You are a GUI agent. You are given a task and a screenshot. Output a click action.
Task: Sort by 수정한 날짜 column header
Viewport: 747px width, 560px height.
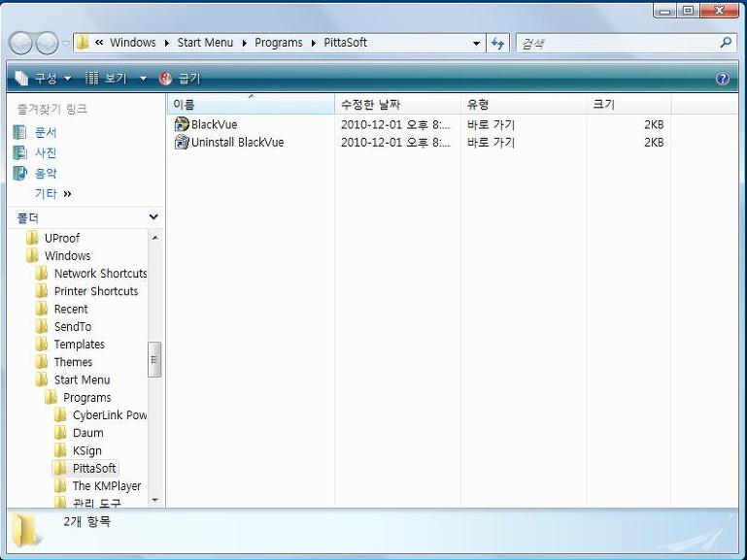point(398,104)
